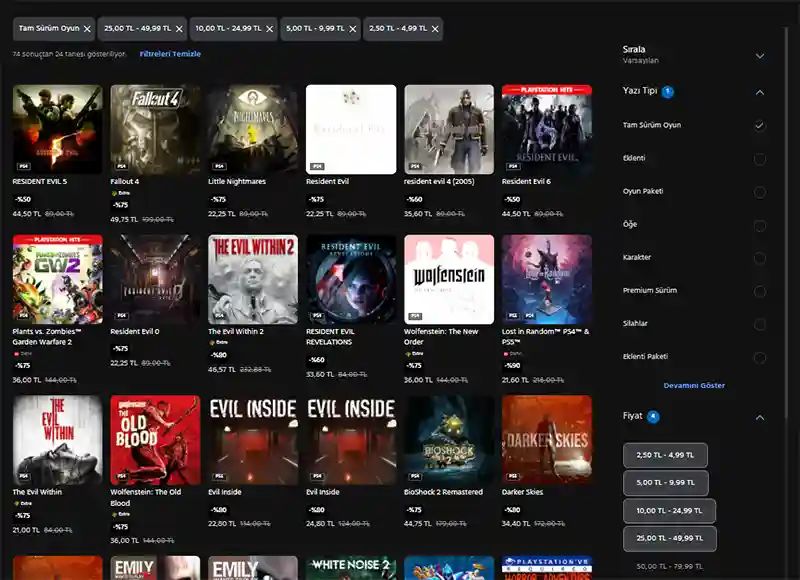Open resident evil 4 (2005) cover
Image resolution: width=800 pixels, height=580 pixels.
tap(449, 130)
